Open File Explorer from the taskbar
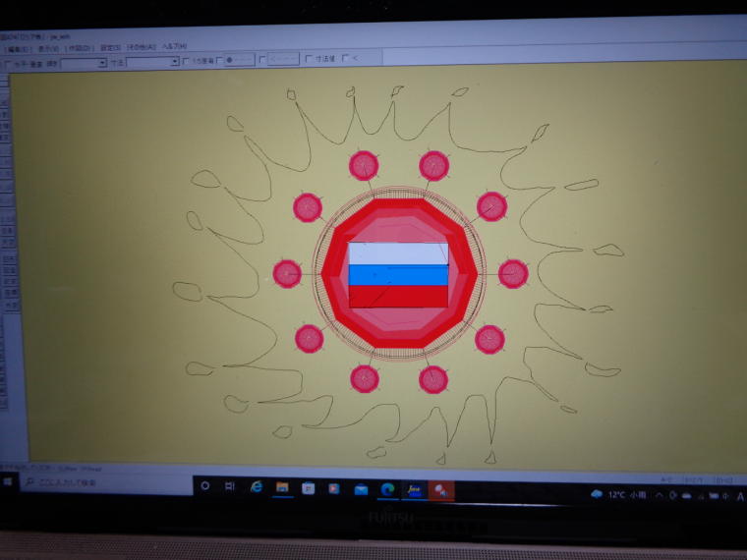 (x=282, y=487)
